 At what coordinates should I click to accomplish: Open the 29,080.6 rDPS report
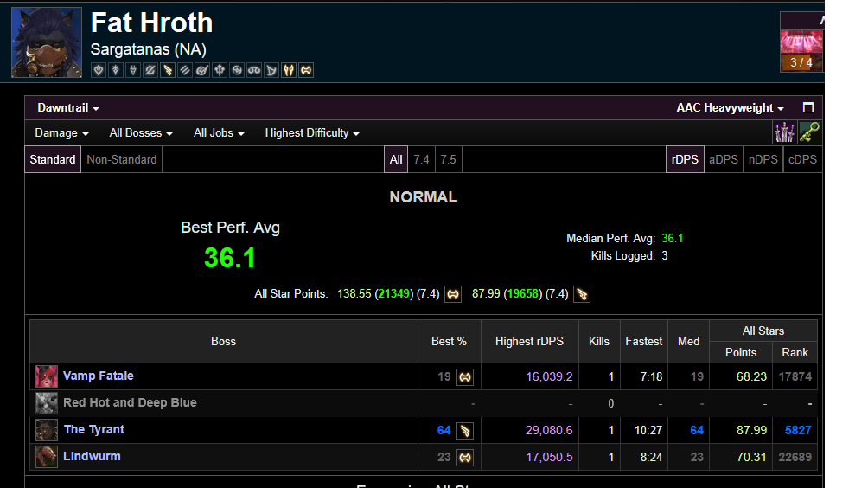point(549,430)
